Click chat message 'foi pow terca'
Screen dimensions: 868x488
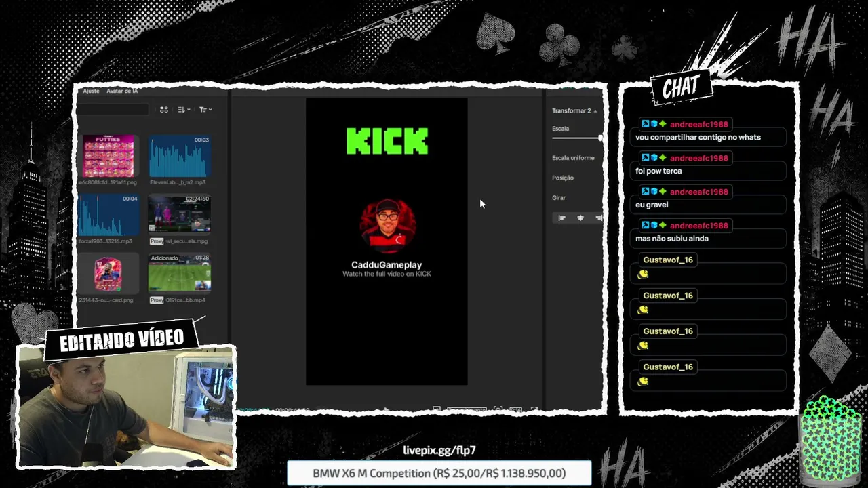[658, 171]
